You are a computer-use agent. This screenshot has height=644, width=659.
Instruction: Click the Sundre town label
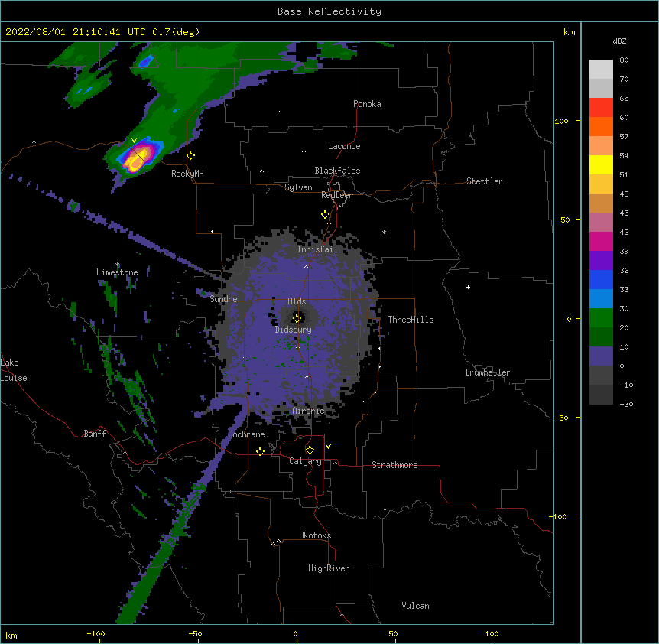(223, 299)
